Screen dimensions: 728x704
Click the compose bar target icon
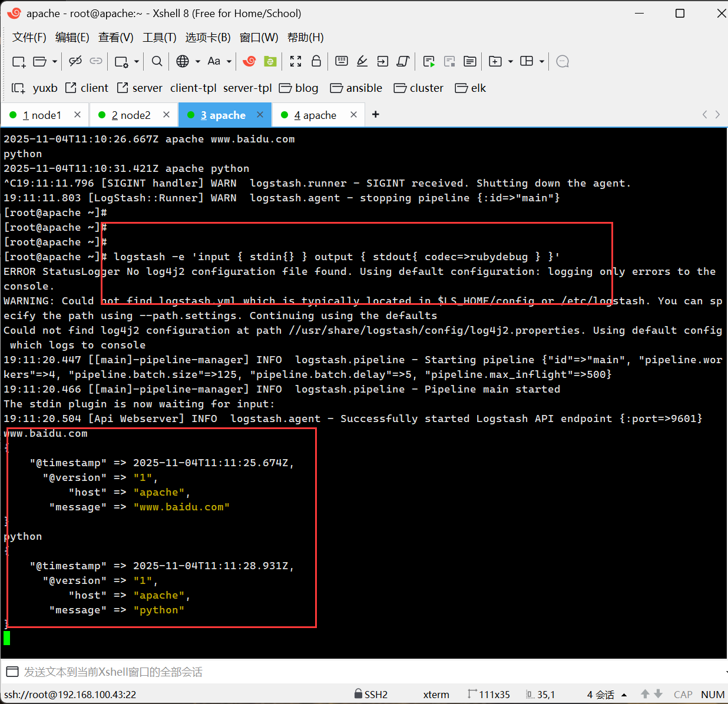coord(12,672)
